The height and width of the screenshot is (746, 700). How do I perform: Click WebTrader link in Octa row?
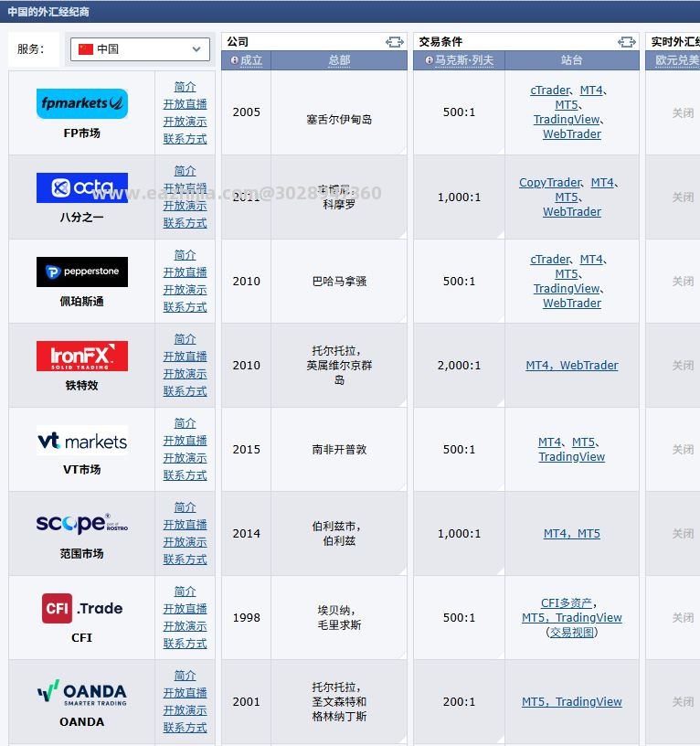coord(571,212)
